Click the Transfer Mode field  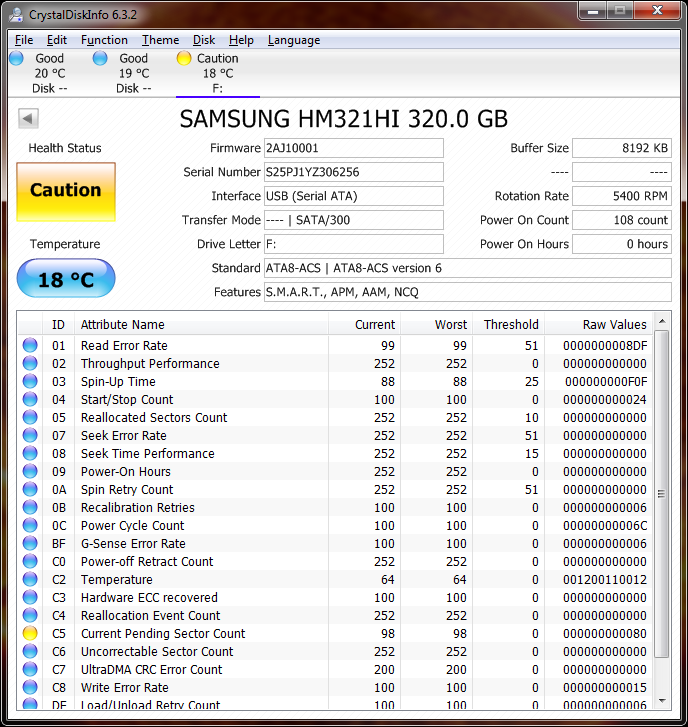(354, 220)
